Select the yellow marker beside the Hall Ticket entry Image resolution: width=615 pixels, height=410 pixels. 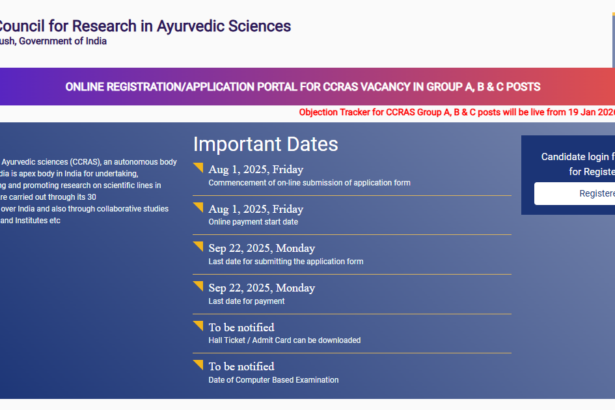point(198,325)
